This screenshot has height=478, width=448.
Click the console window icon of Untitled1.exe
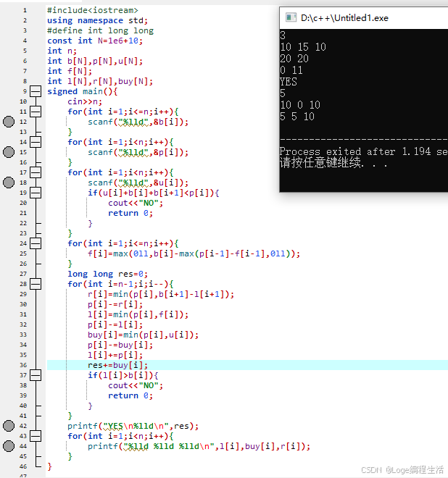pos(291,17)
